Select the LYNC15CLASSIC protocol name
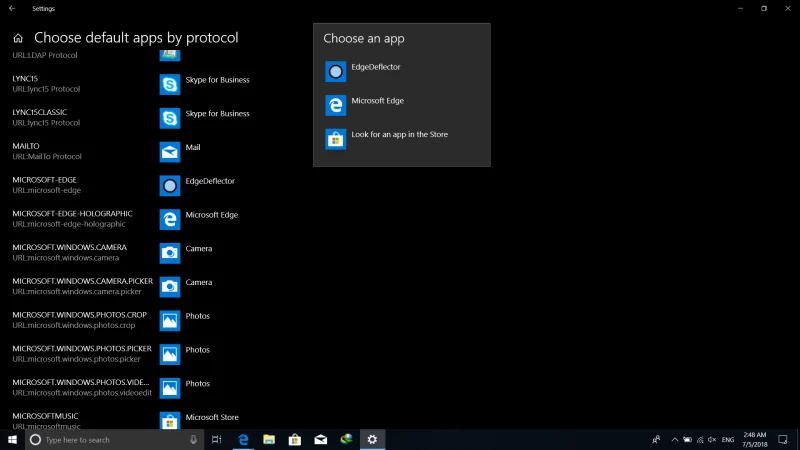This screenshot has width=800, height=450. tap(40, 112)
